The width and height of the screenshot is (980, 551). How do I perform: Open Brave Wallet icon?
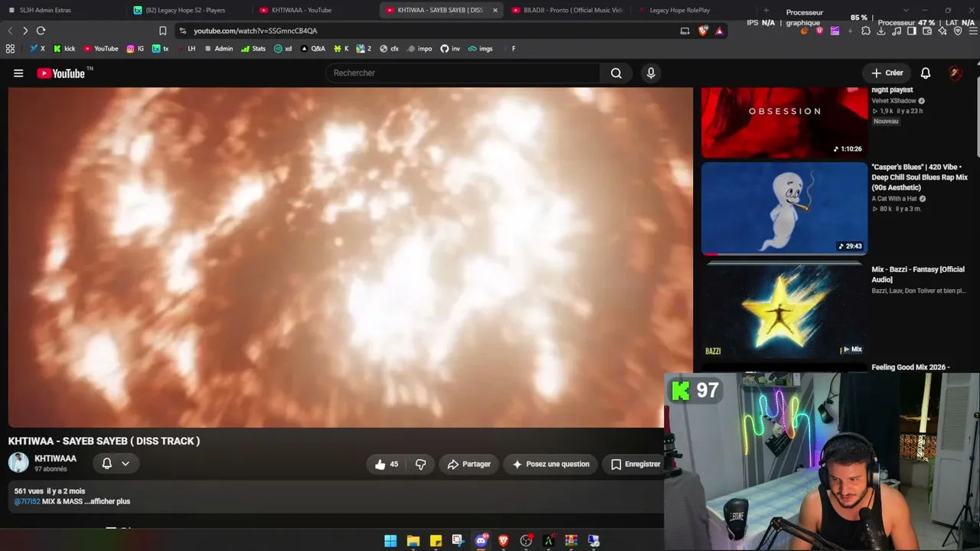[927, 31]
